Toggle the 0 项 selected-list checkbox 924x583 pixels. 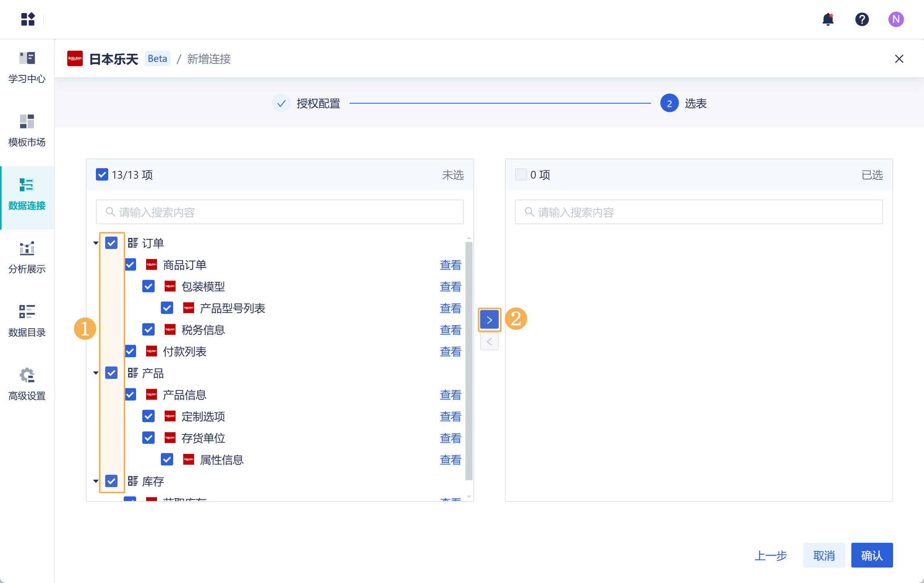coord(521,175)
